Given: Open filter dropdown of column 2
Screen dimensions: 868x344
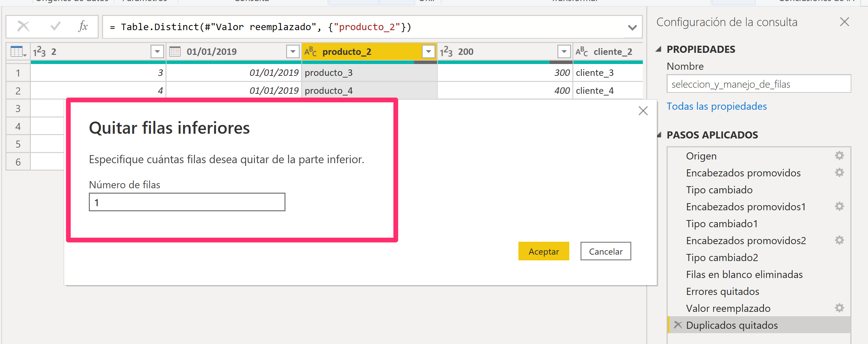Looking at the screenshot, I should [157, 51].
